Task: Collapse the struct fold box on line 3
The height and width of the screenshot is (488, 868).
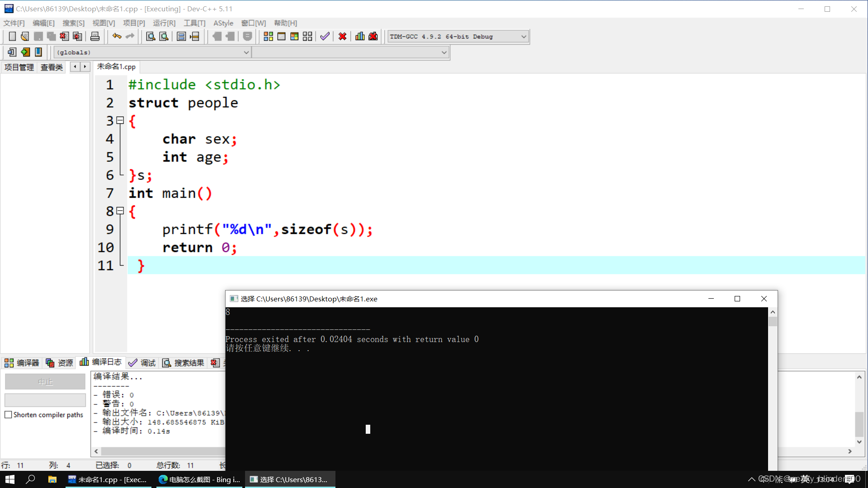Action: (x=120, y=121)
